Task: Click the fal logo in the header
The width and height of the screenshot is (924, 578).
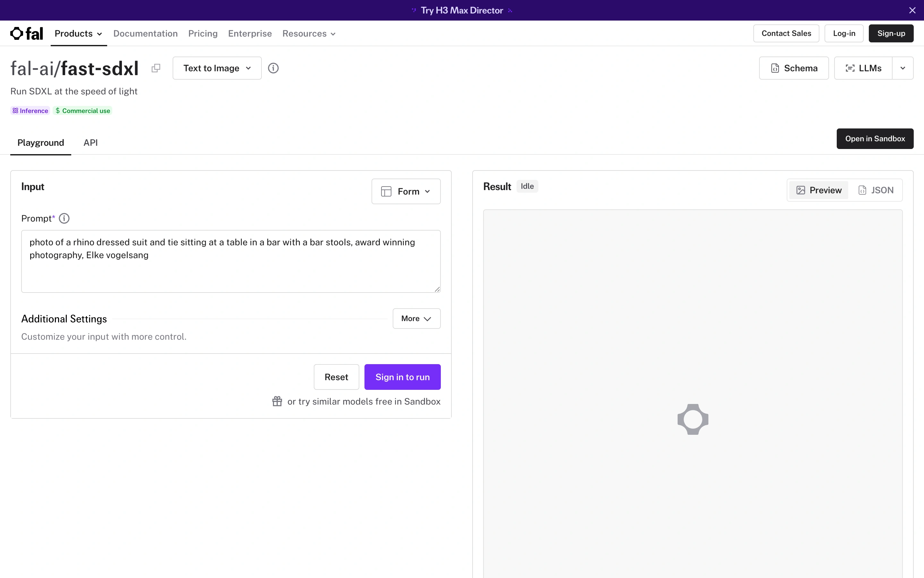Action: point(27,34)
